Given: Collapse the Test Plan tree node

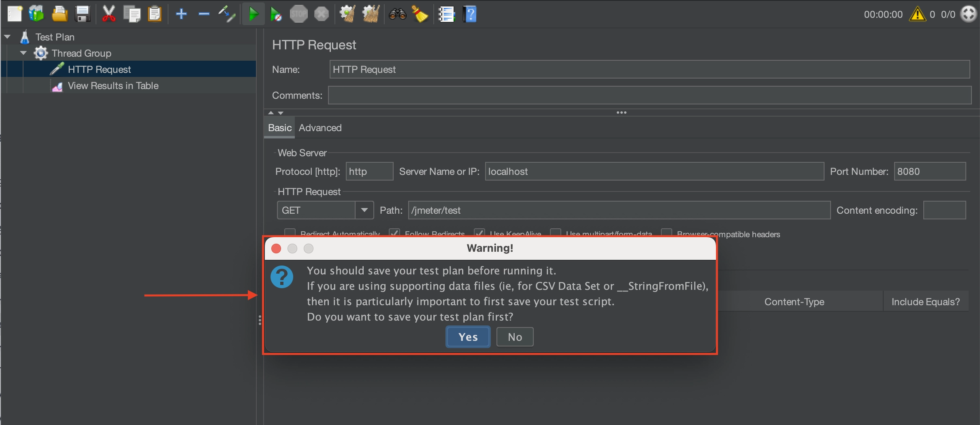Looking at the screenshot, I should point(7,37).
